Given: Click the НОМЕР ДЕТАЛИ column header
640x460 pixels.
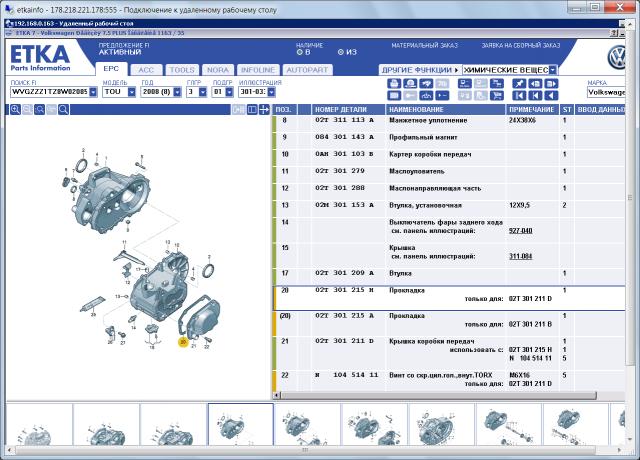Looking at the screenshot, I should [x=348, y=109].
